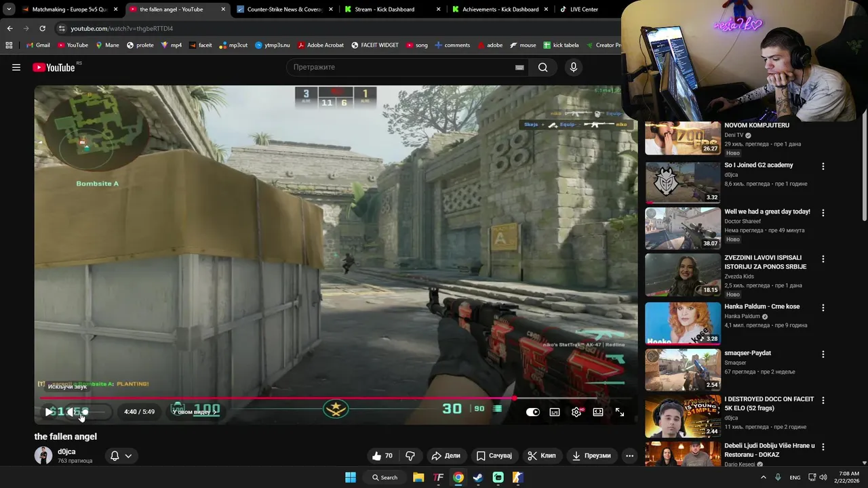
Task: Dislike the video with thumbs down
Action: [x=410, y=455]
